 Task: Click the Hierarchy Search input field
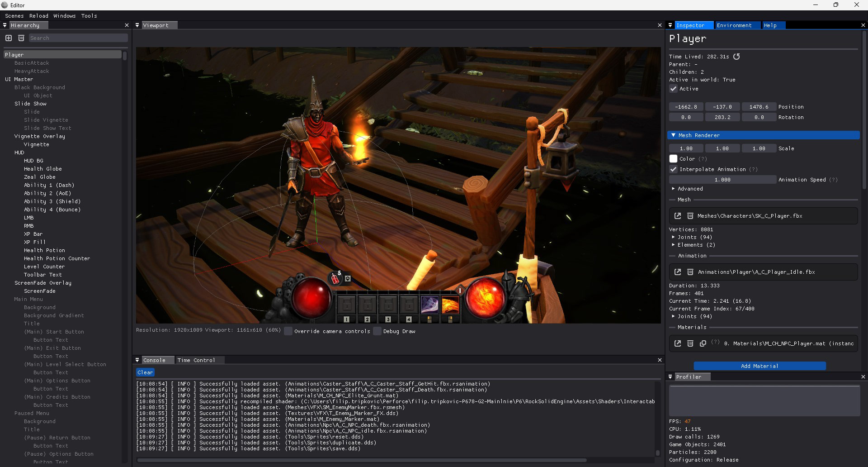(78, 38)
